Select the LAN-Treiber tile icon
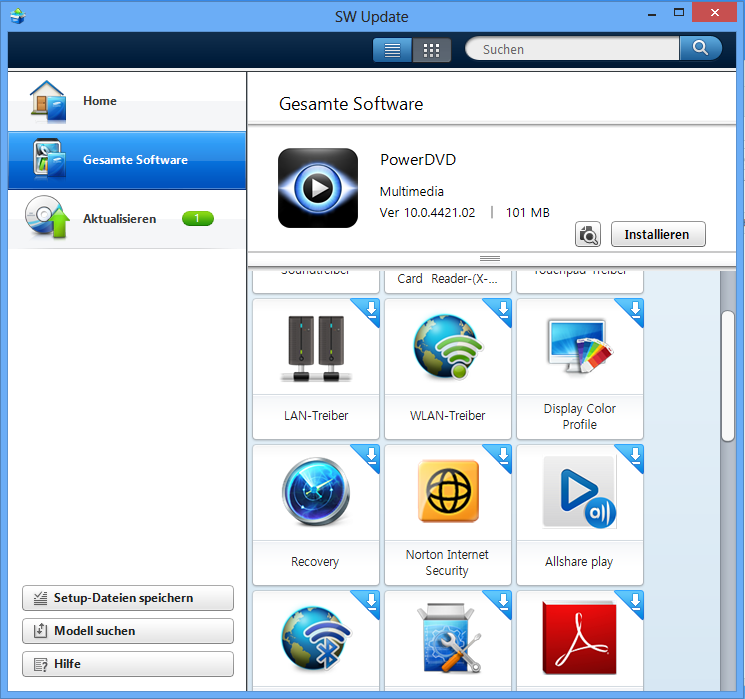The image size is (745, 699). (x=316, y=349)
